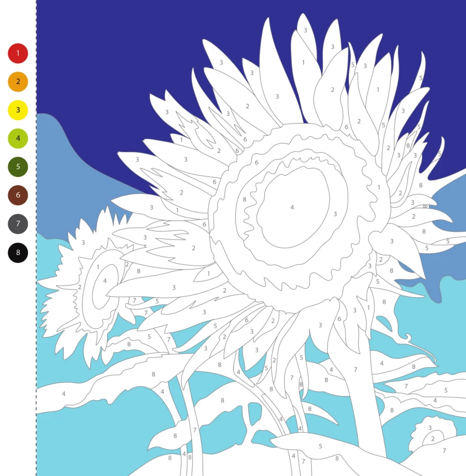Click the bottom leaf numbered 5
Viewport: 466px width, 476px height.
[x=320, y=446]
